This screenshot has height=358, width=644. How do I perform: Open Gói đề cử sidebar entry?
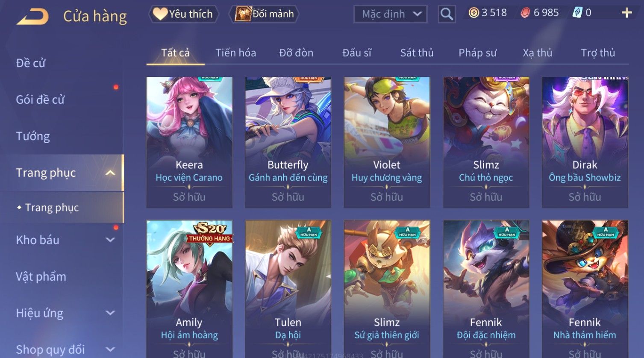40,100
